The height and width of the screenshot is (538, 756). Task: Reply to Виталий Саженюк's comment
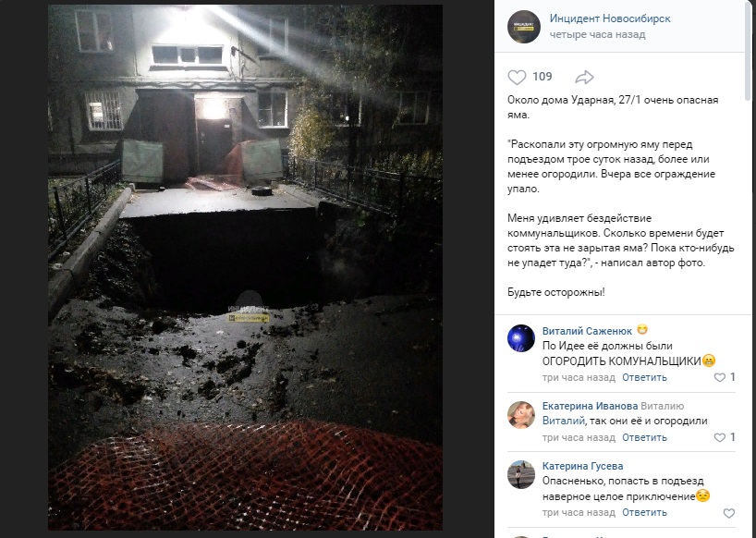coord(644,377)
